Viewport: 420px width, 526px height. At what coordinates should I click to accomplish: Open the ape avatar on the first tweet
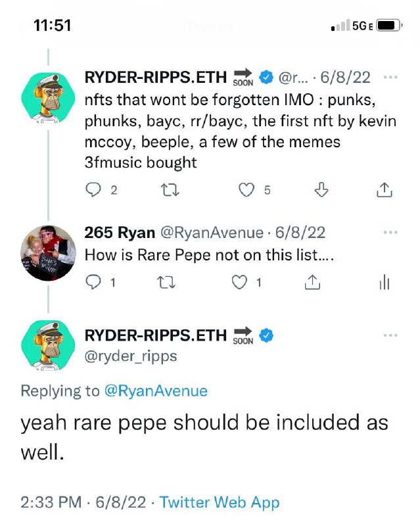click(48, 97)
